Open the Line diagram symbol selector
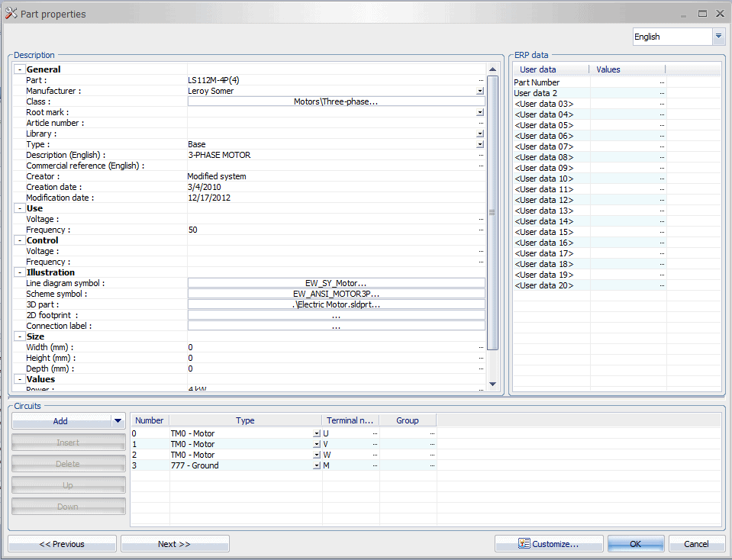This screenshot has height=560, width=732. coord(336,283)
